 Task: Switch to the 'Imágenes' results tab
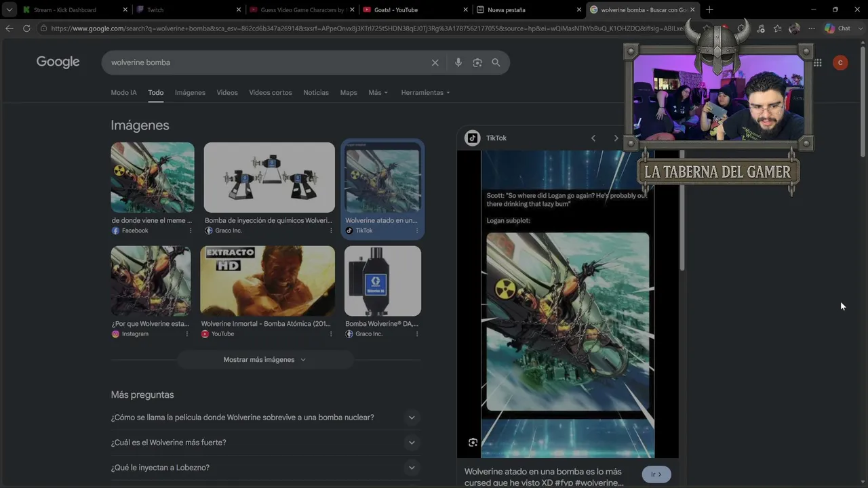coord(190,93)
